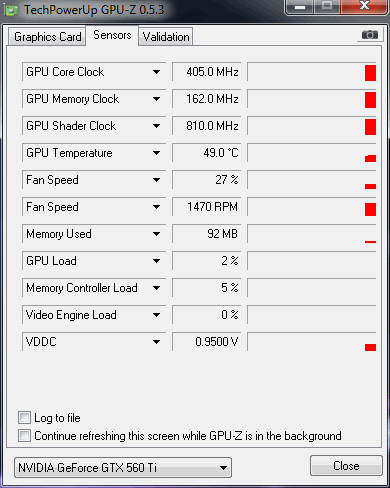The image size is (390, 488).
Task: Open the VDDC sensor dropdown arrow
Action: (x=156, y=342)
